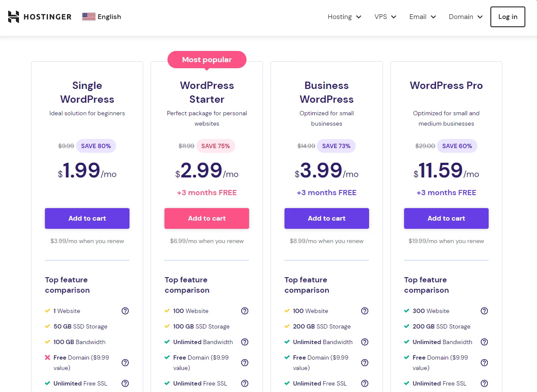Image resolution: width=537 pixels, height=392 pixels.
Task: Click the crossed-out $11.99 price
Action: pyautogui.click(x=186, y=146)
